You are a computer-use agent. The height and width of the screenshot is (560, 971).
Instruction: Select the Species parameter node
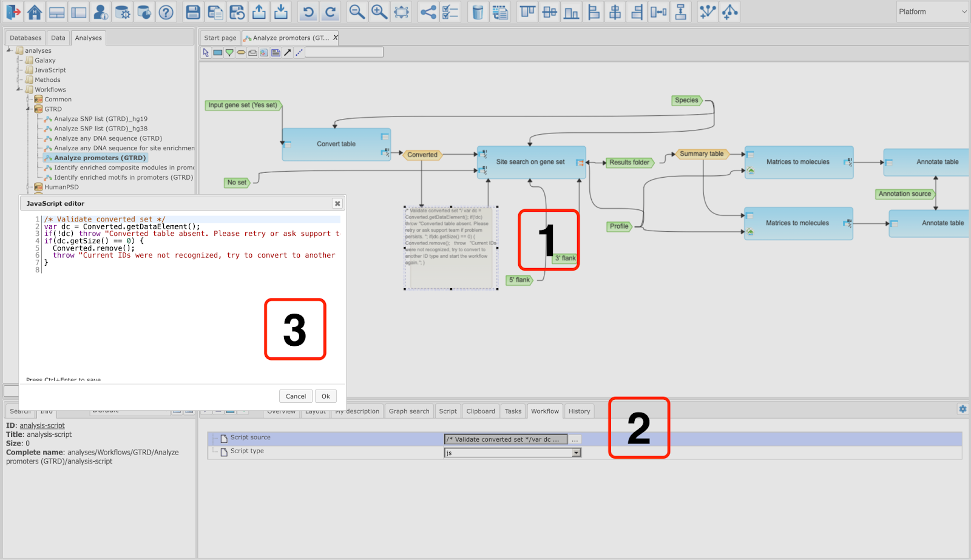pyautogui.click(x=687, y=100)
